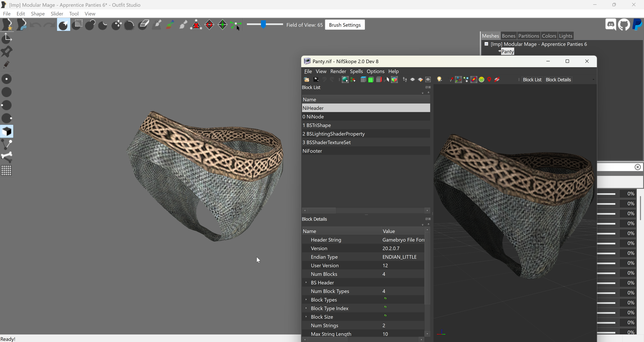Select the 2 BSLightingShaderProperty block
644x342 pixels.
click(x=366, y=134)
